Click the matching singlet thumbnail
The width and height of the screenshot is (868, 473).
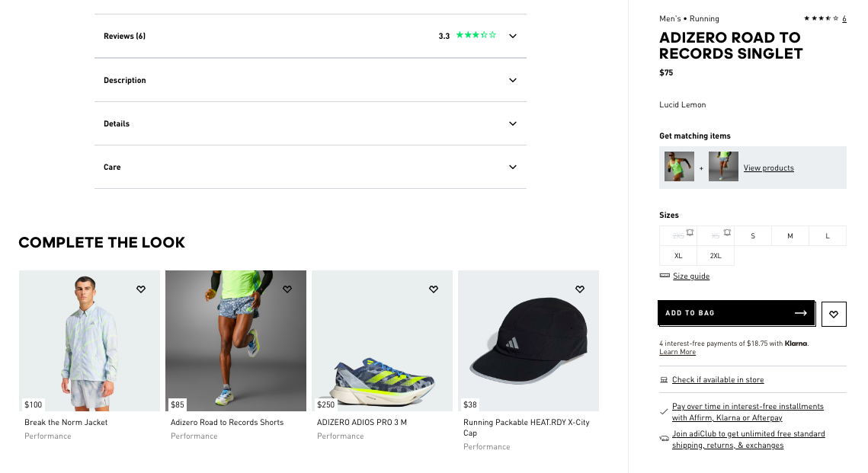pyautogui.click(x=679, y=167)
